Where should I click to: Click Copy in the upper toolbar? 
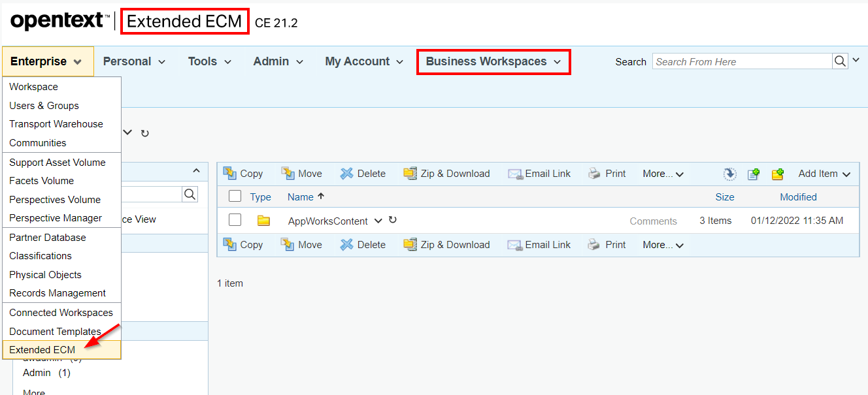[x=243, y=174]
